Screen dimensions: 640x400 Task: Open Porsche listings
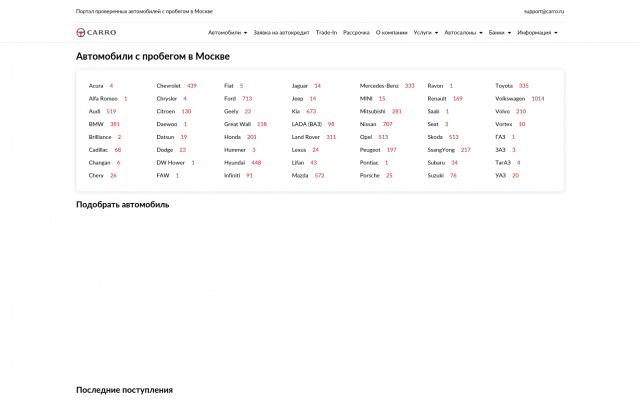click(x=369, y=176)
